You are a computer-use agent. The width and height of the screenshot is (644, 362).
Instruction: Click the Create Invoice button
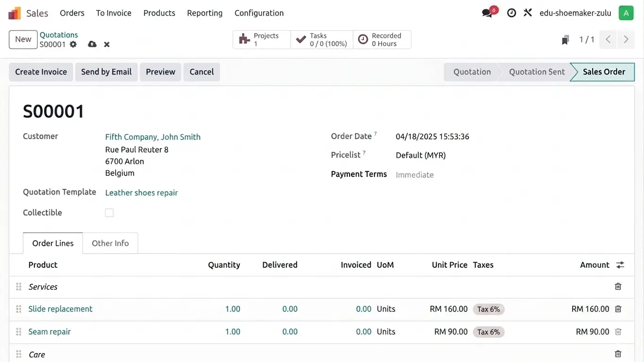tap(41, 72)
